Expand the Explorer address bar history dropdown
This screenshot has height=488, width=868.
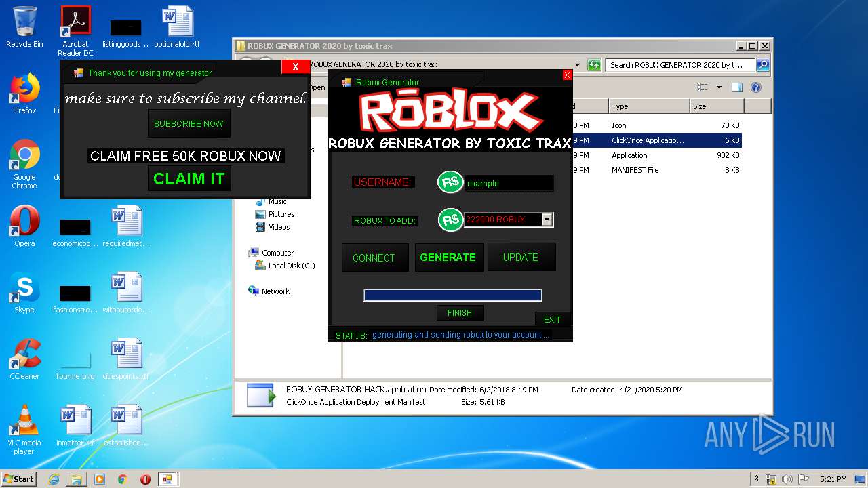point(577,65)
